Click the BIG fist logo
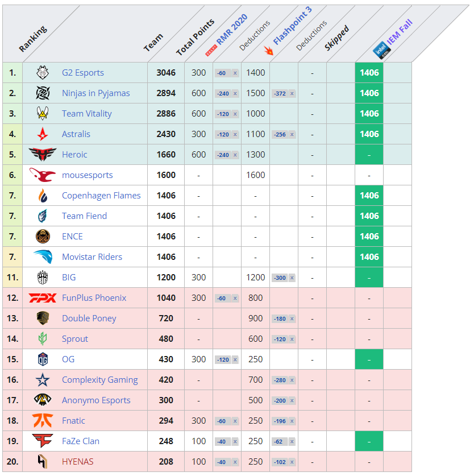 tap(43, 277)
